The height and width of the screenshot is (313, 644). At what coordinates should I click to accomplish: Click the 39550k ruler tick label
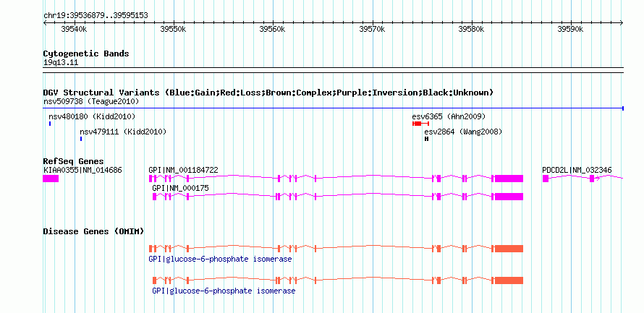pos(174,29)
